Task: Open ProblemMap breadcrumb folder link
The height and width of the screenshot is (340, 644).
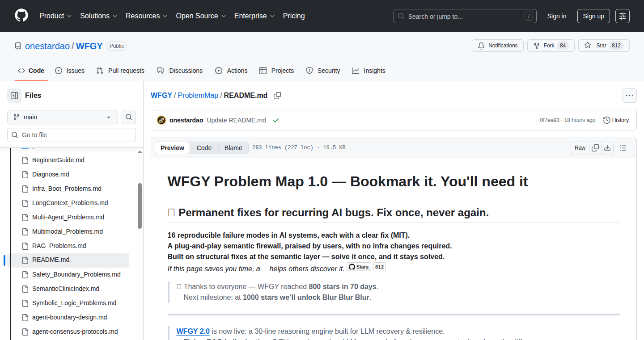Action: [x=198, y=96]
